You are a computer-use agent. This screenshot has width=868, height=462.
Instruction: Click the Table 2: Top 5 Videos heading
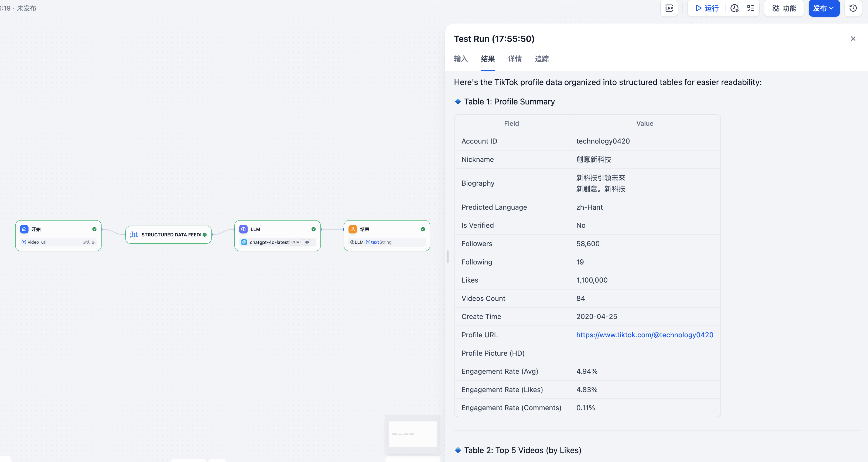point(523,450)
